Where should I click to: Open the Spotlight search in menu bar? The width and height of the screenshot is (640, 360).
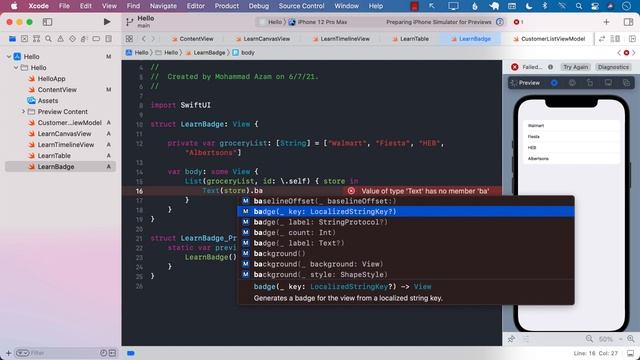click(578, 6)
